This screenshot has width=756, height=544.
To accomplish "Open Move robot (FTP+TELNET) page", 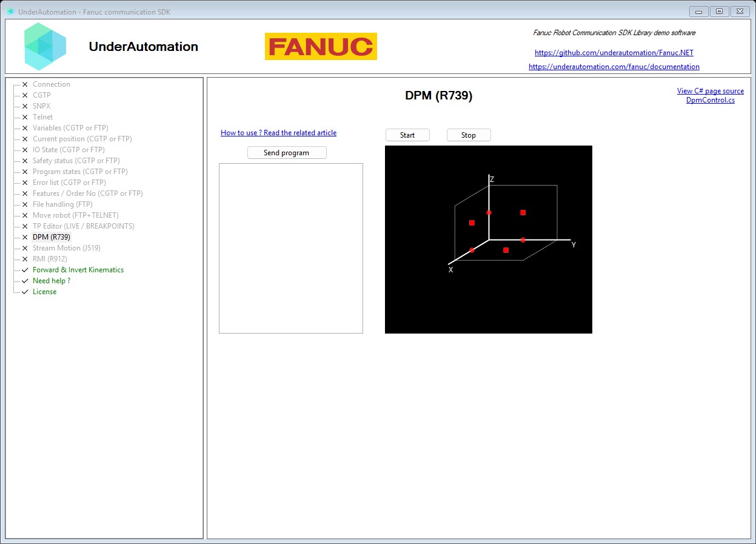I will [76, 215].
